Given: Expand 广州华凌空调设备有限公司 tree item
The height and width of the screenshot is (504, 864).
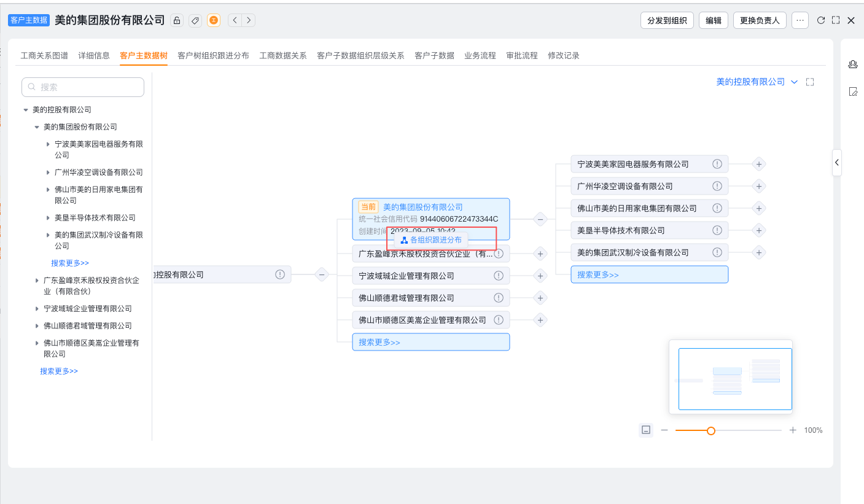Looking at the screenshot, I should (x=48, y=173).
